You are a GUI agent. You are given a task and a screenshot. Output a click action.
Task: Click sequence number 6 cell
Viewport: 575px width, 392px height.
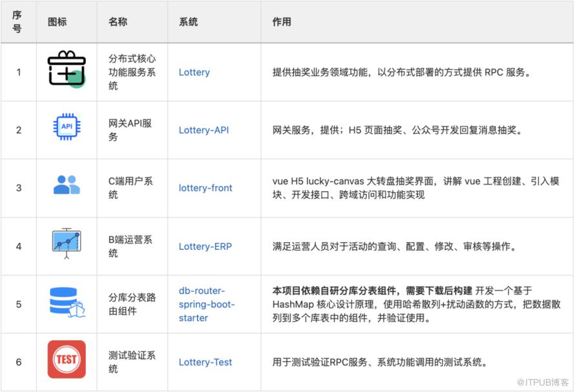click(18, 362)
